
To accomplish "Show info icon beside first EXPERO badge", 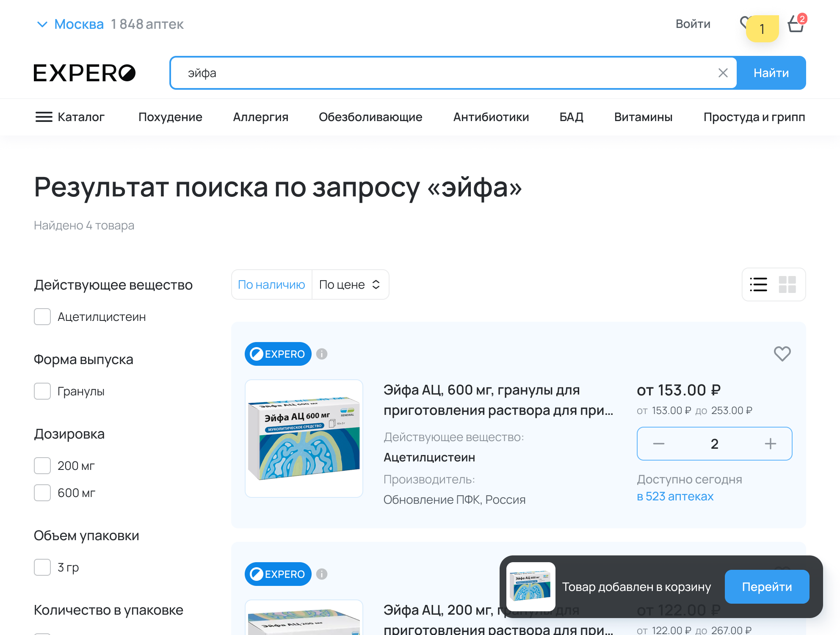I will 322,354.
